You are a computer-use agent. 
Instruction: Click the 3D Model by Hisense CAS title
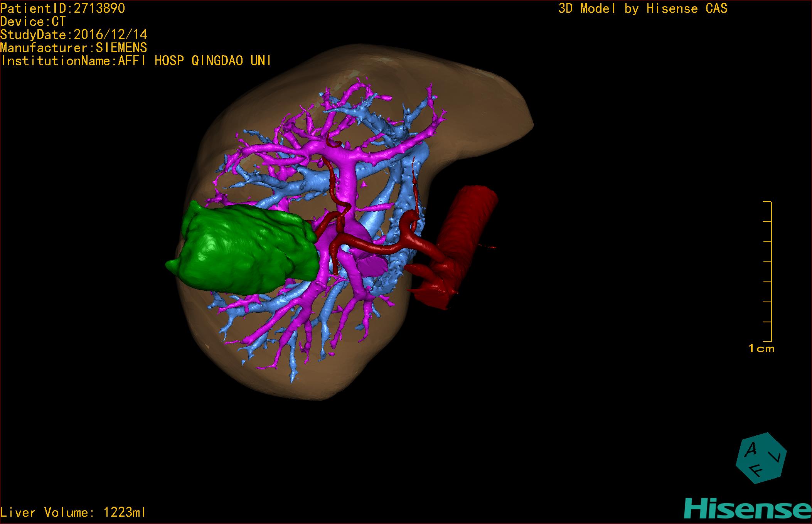coord(642,8)
